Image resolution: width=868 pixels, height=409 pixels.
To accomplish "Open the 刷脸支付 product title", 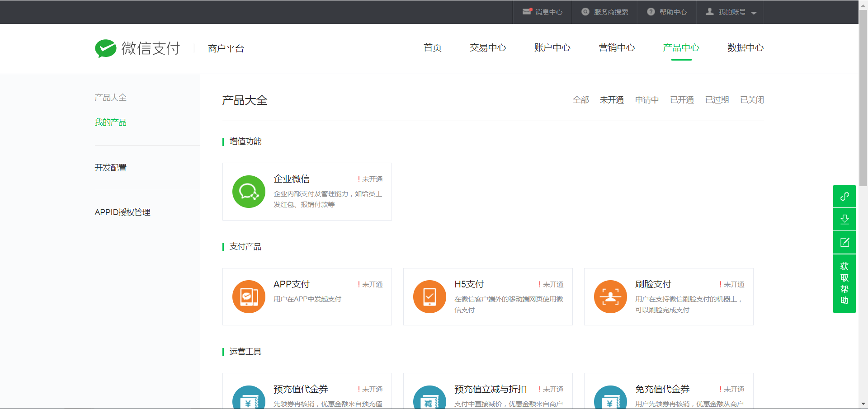I will point(653,284).
